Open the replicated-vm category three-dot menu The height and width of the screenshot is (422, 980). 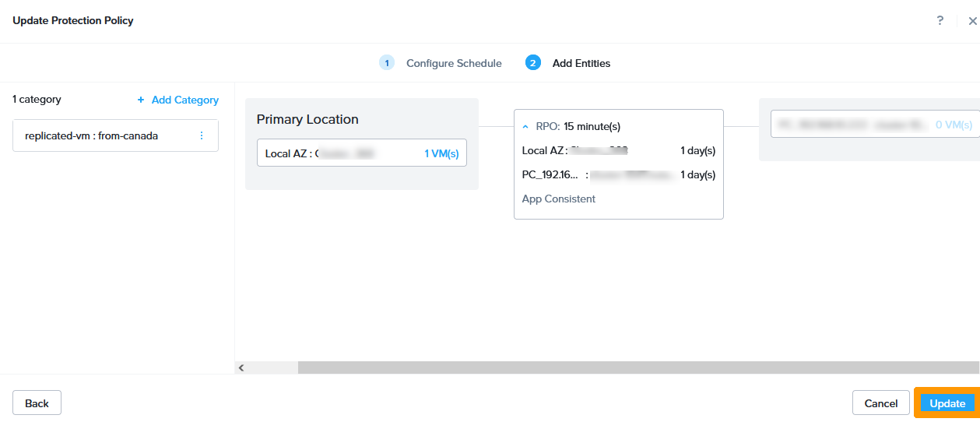(x=202, y=135)
